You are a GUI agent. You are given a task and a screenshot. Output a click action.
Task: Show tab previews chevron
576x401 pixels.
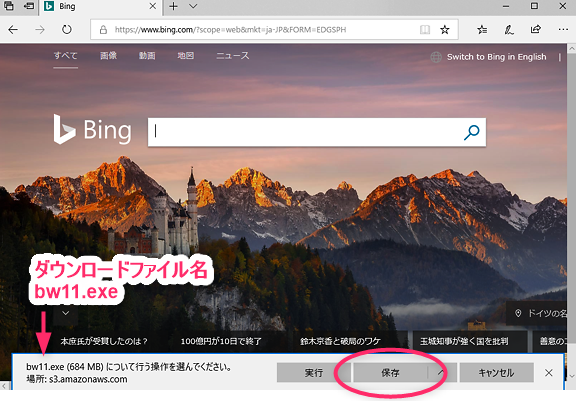[193, 6]
